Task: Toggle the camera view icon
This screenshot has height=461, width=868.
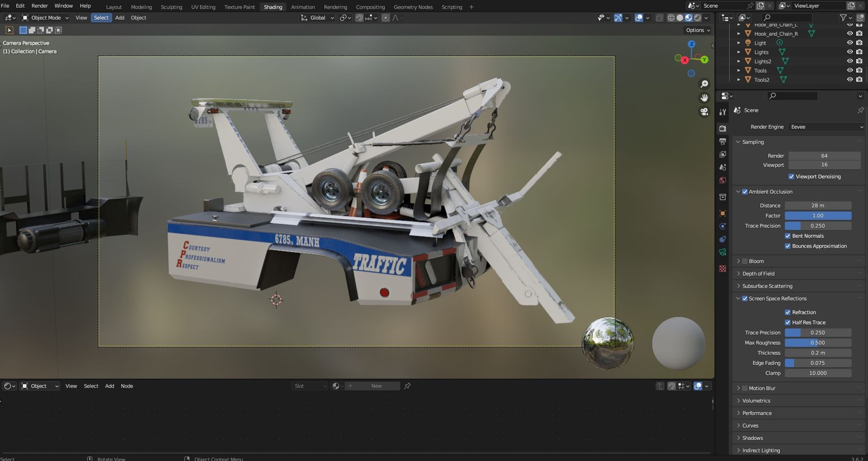Action: click(x=704, y=112)
